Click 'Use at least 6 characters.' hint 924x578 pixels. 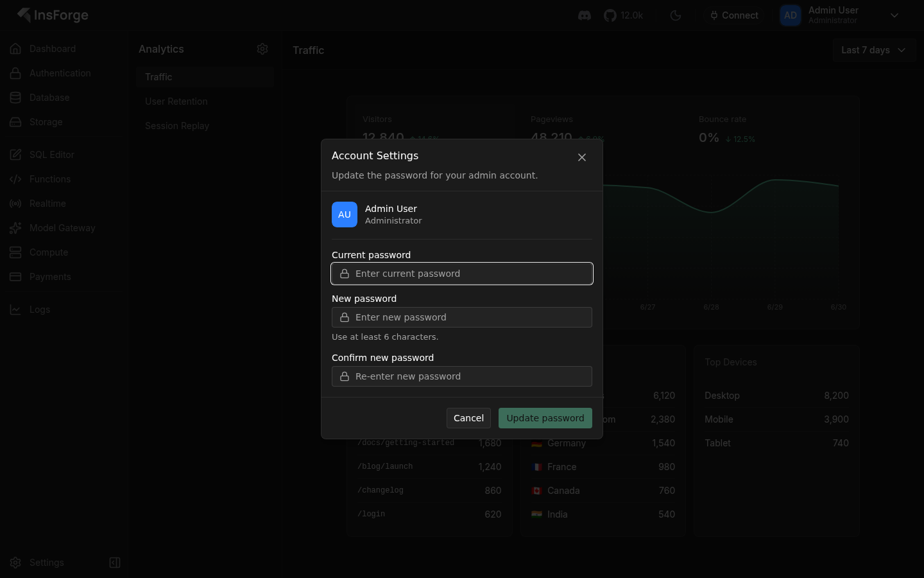(385, 337)
